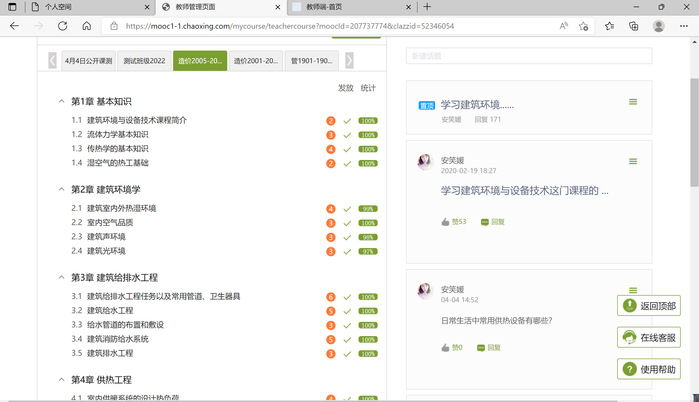Image resolution: width=699 pixels, height=402 pixels.
Task: Toggle publish checkmark for 2.1 建筑室内外热湿环境
Action: click(x=347, y=209)
